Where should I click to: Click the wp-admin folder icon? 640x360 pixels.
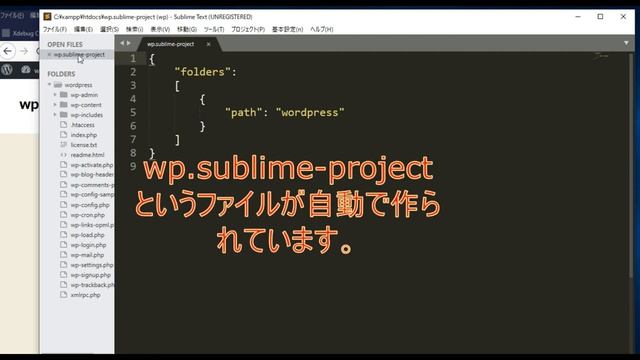(x=64, y=95)
